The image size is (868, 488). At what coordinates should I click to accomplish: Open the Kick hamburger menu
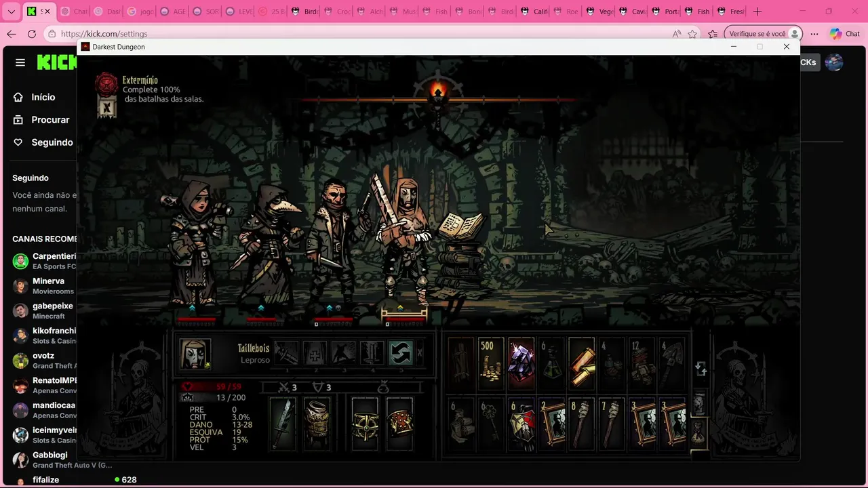tap(20, 62)
